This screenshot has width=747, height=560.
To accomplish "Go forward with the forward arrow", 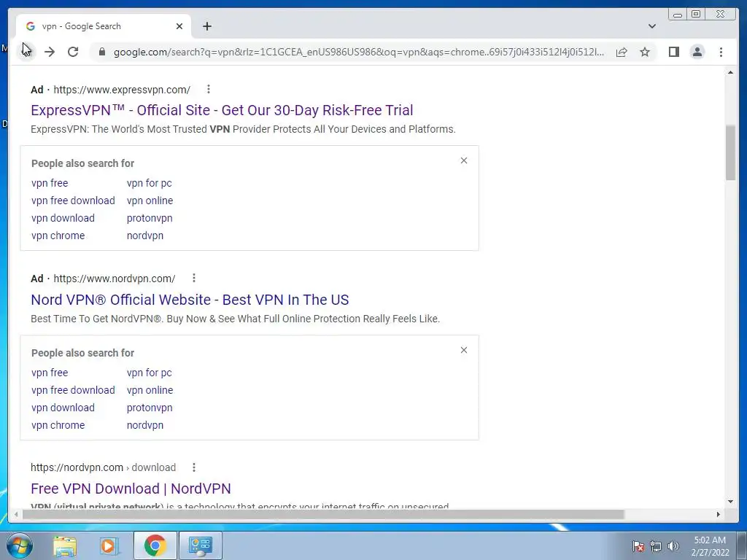I will (50, 52).
